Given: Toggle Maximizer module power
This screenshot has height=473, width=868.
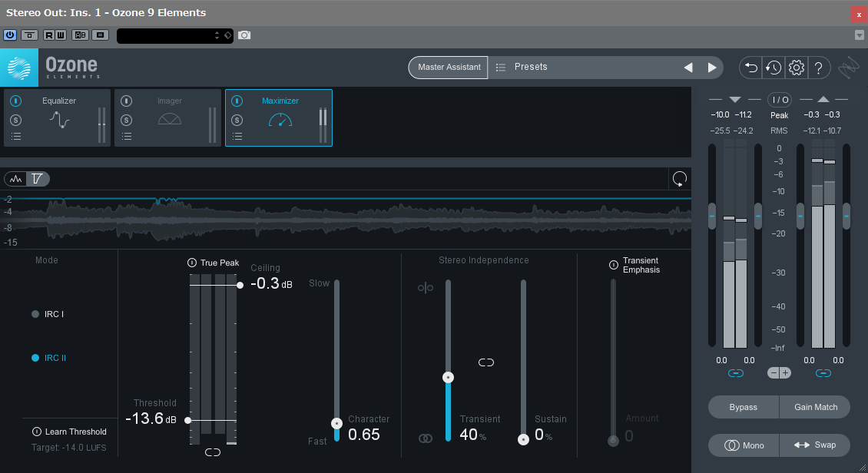Looking at the screenshot, I should click(x=237, y=101).
